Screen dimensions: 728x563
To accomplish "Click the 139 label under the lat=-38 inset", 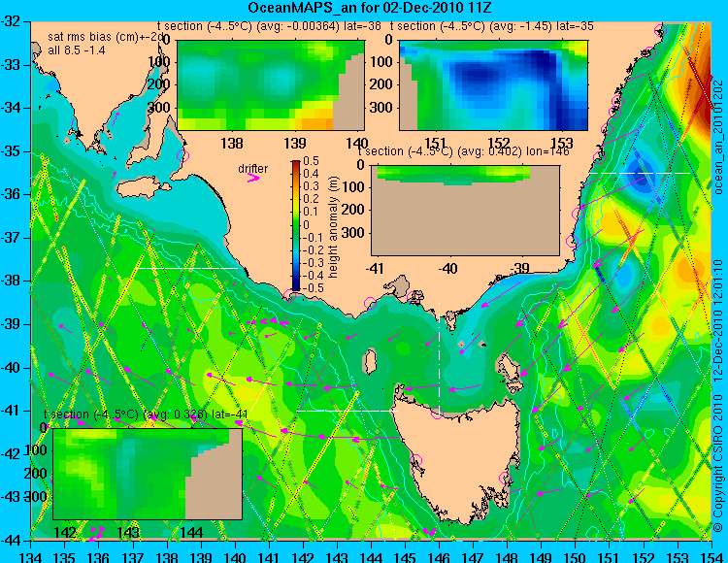I will tap(295, 143).
